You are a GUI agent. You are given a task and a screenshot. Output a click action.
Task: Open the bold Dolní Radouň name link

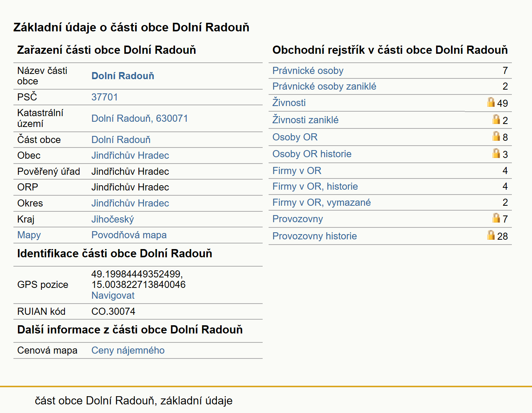[123, 76]
